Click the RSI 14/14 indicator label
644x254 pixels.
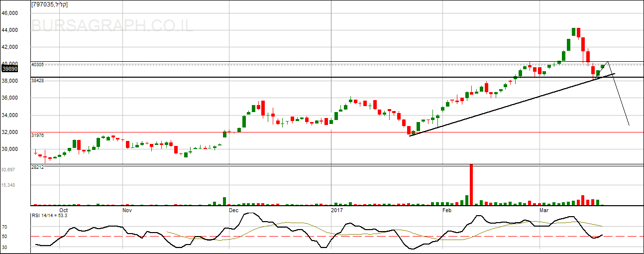point(49,216)
